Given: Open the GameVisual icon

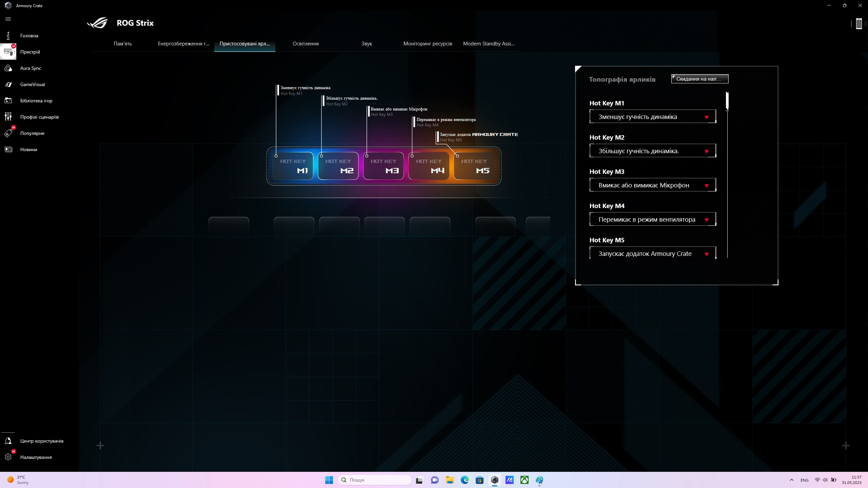Looking at the screenshot, I should coord(8,84).
